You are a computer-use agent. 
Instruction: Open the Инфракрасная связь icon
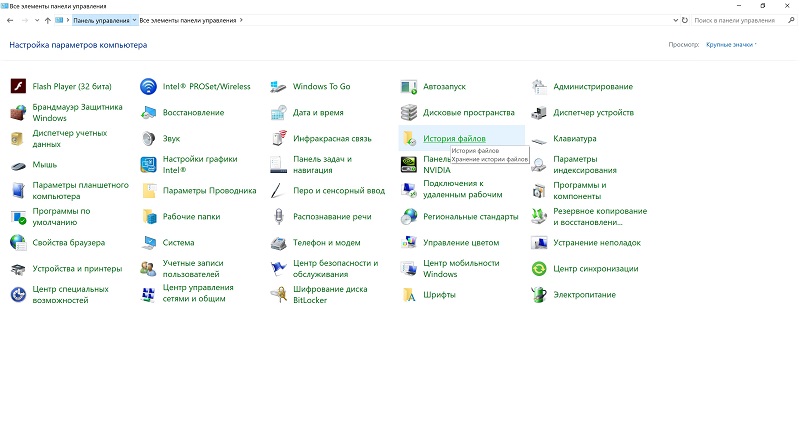click(x=279, y=138)
